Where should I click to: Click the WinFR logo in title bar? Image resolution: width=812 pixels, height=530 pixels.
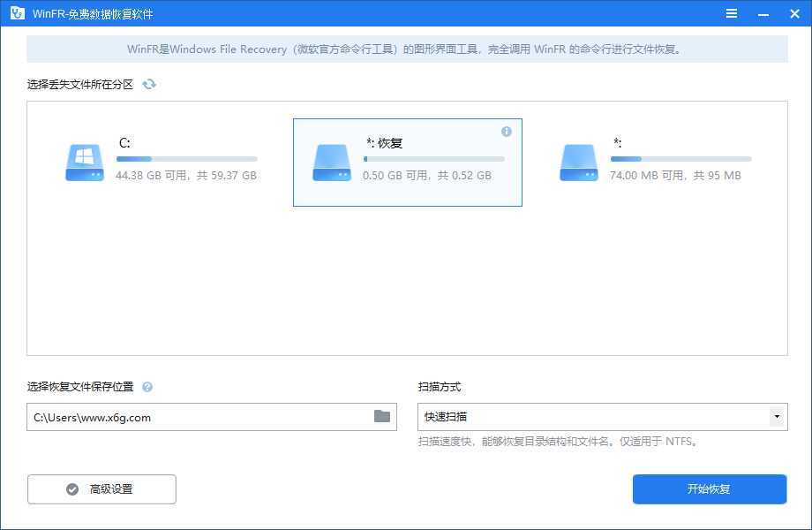point(17,14)
